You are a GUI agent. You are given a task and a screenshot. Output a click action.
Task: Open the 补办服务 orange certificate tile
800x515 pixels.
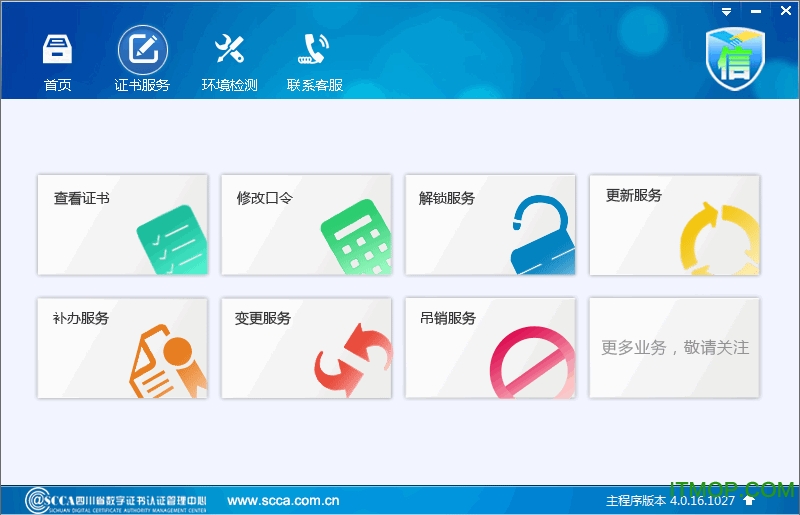click(122, 347)
